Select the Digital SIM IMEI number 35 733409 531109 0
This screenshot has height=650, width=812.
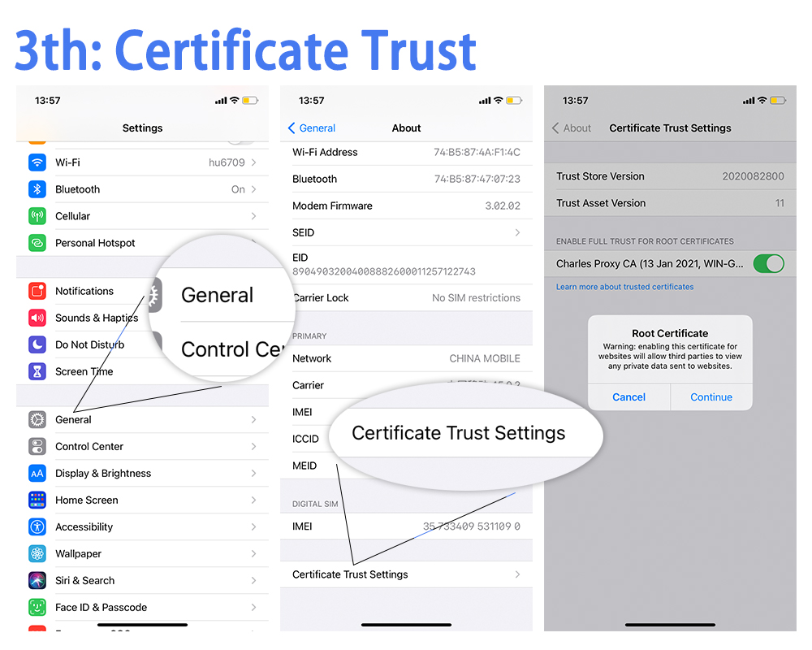pos(471,526)
